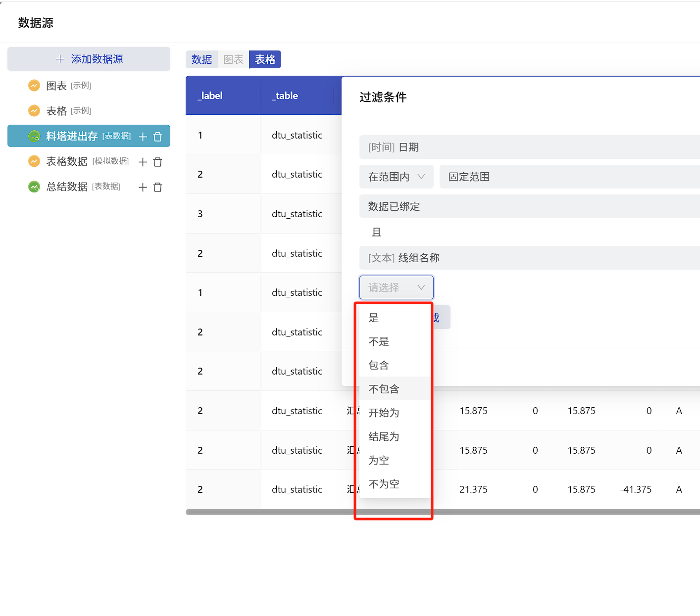Choose 开始为 from the dropdown list
Viewport: 700px width, 616px height.
(x=395, y=413)
